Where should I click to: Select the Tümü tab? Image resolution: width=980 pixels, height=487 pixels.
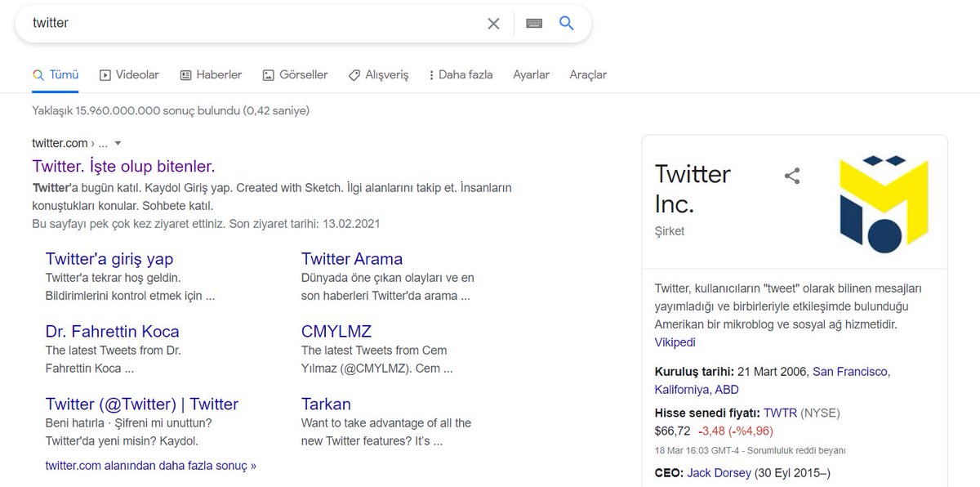(56, 74)
